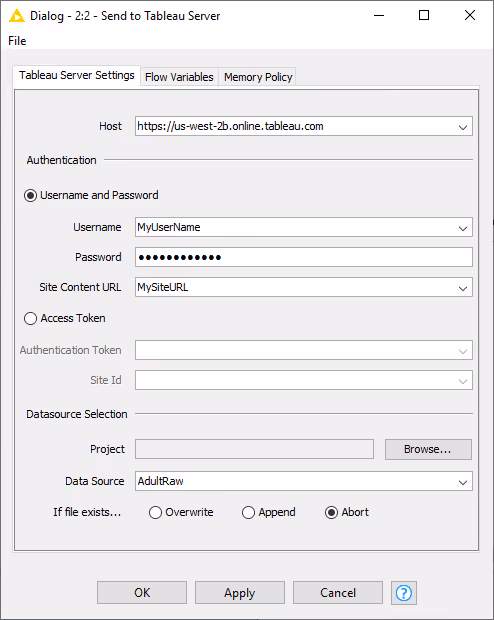Select the Access Token radio button
Viewport: 494px width, 620px height.
[30, 318]
